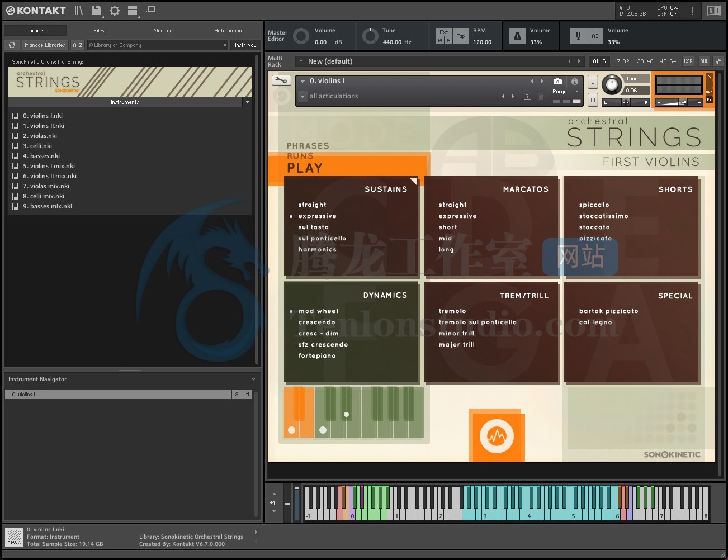
Task: Restart the transport with the rewind button
Action: point(441,40)
